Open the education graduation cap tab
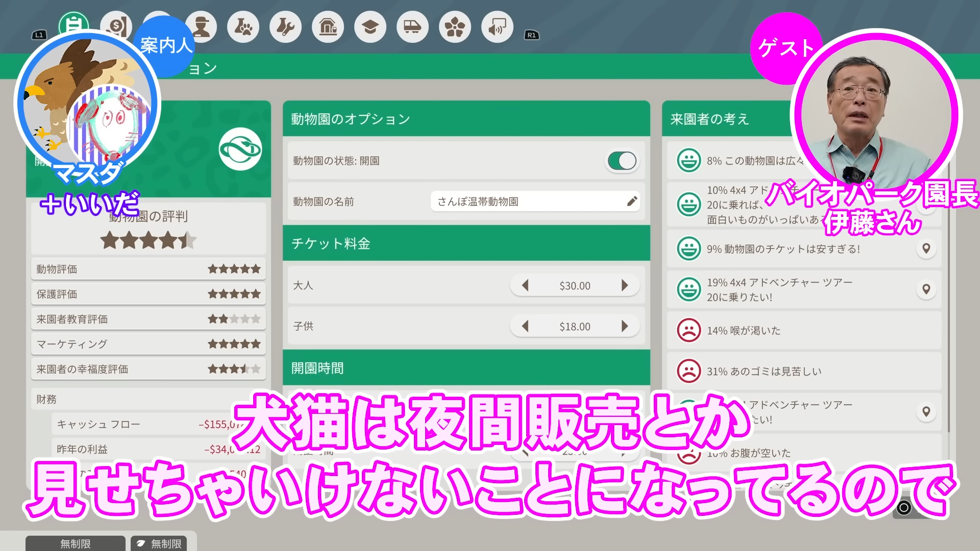The image size is (980, 551). [x=370, y=27]
